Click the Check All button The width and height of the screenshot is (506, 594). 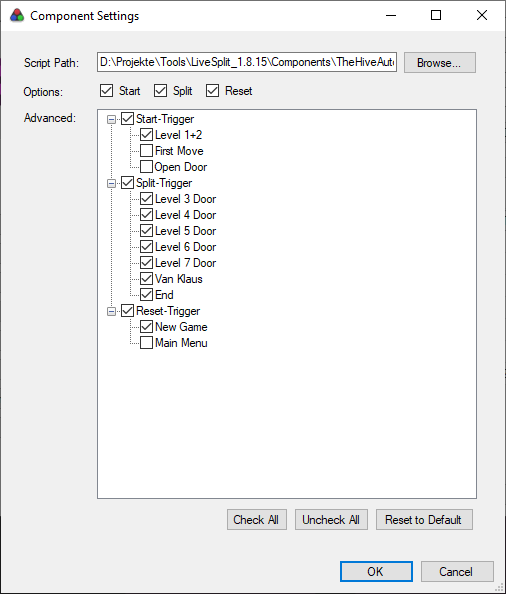pyautogui.click(x=257, y=520)
